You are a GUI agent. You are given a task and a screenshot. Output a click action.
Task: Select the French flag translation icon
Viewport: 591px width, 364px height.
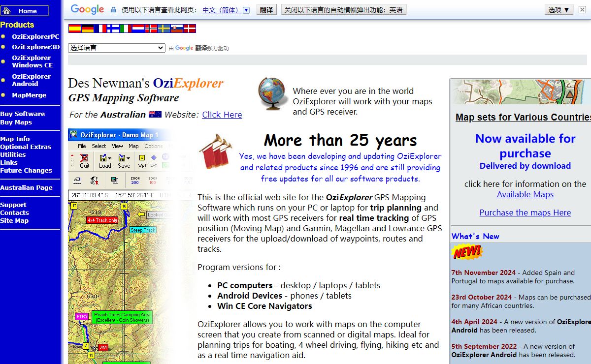[100, 29]
